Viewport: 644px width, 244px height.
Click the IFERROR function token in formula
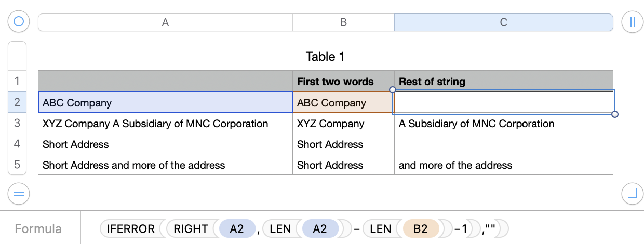(x=131, y=229)
